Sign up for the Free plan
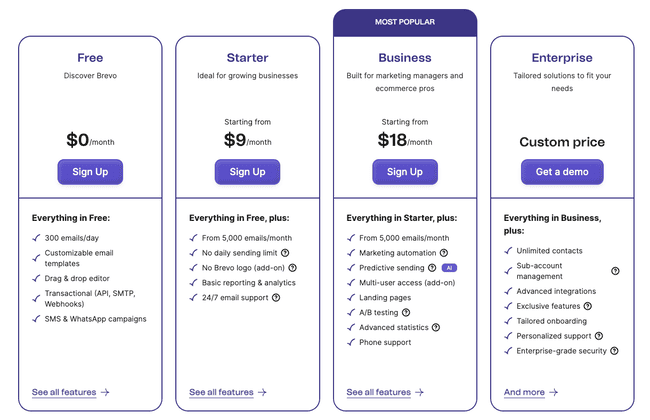This screenshot has width=650, height=420. (x=90, y=172)
